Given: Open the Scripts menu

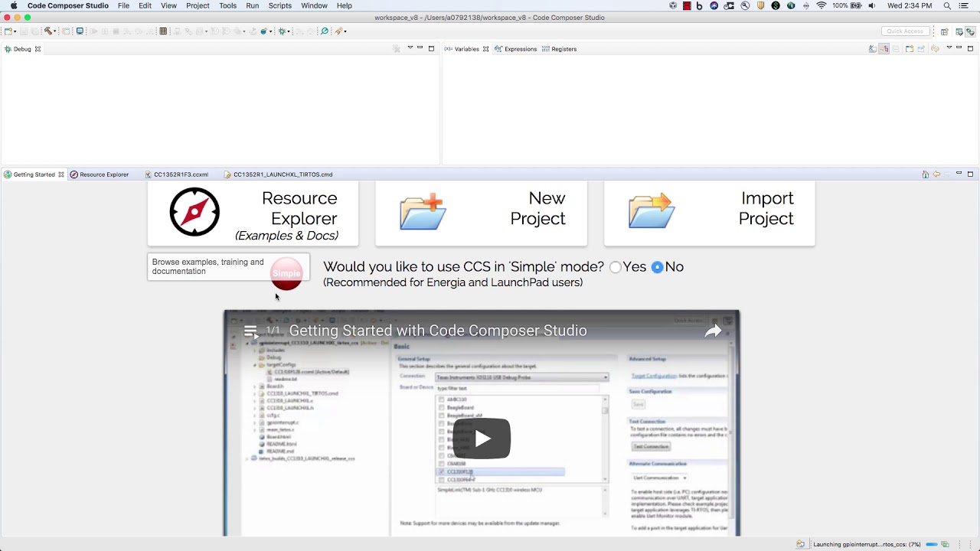Looking at the screenshot, I should click(279, 5).
